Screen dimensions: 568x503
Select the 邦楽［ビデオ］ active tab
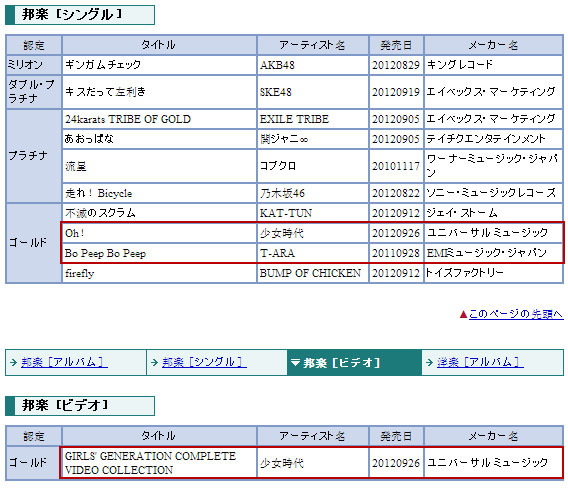354,362
